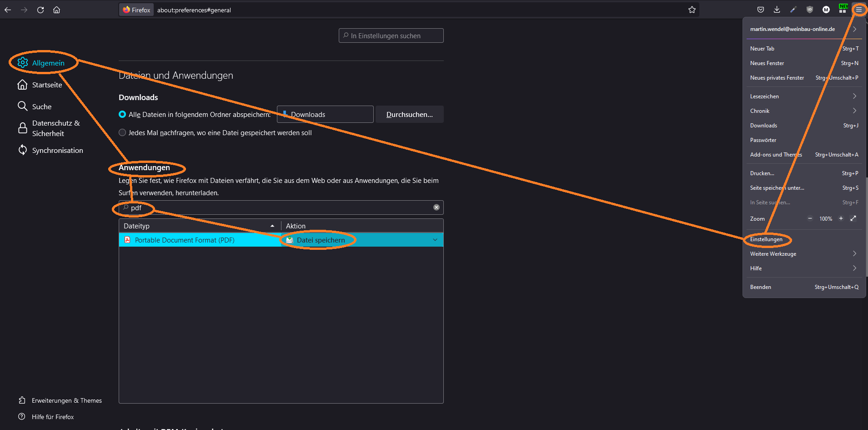Open 'Erweiterungen & Themes' link
868x430 pixels.
click(66, 400)
